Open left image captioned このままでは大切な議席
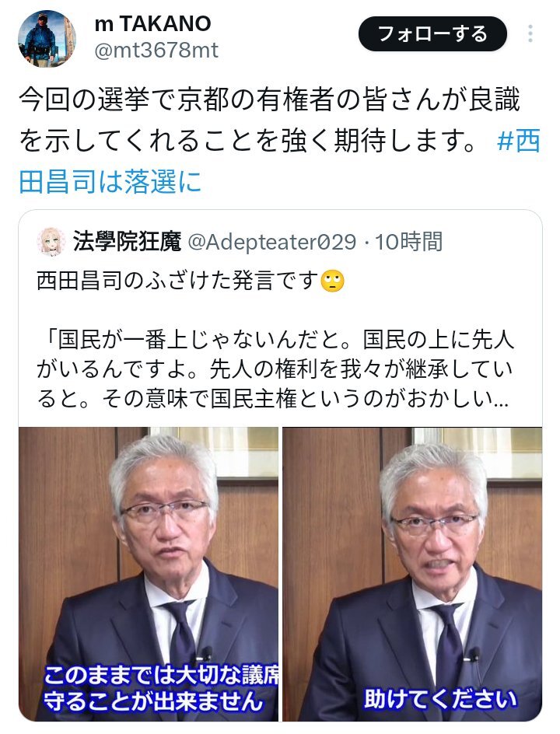 (x=149, y=574)
